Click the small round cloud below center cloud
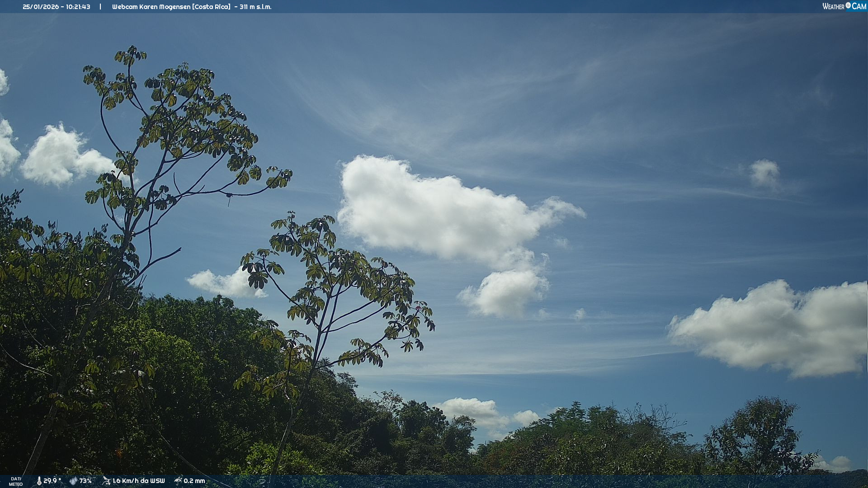The image size is (868, 488). pos(504,293)
